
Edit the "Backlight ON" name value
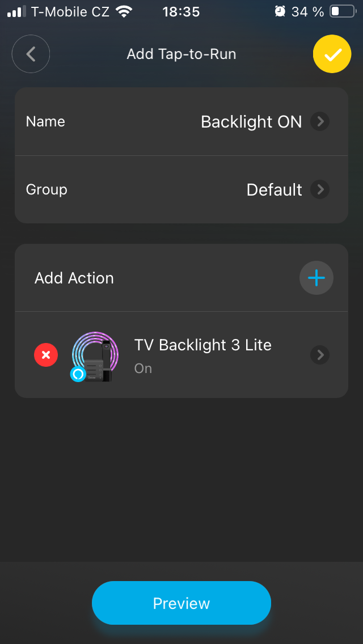251,121
